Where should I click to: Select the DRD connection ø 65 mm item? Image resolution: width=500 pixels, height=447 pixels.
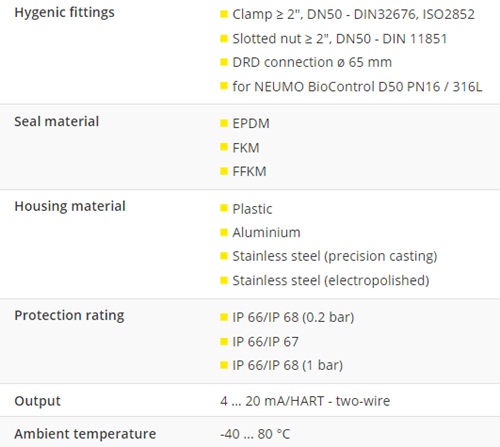point(312,62)
